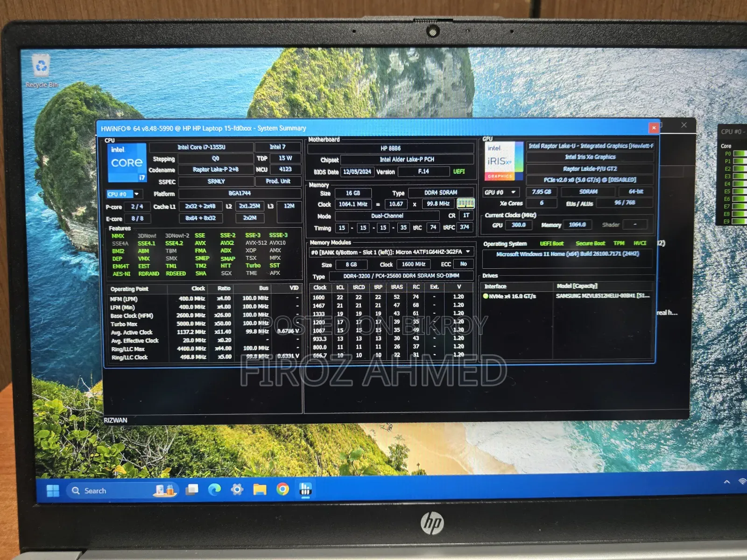Click the Intel Alder Lake-P PCH chipset field
Screen dimensions: 747x560
click(x=407, y=160)
